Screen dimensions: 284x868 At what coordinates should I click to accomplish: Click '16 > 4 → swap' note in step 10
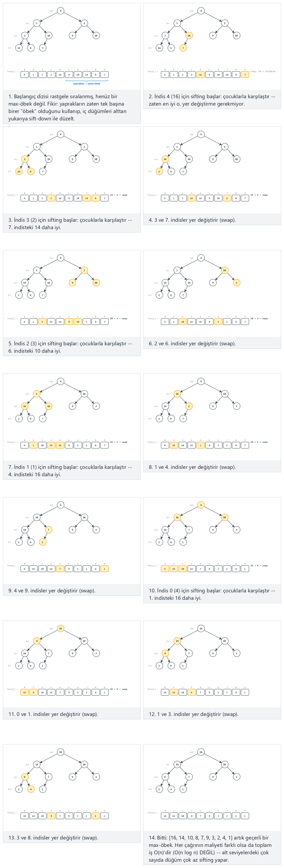click(x=259, y=565)
